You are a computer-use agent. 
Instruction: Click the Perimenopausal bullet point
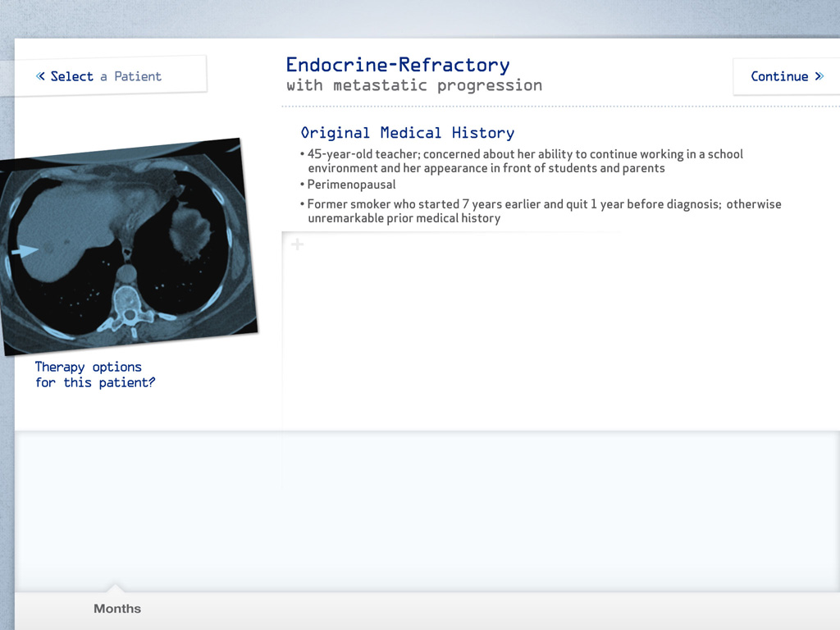351,185
